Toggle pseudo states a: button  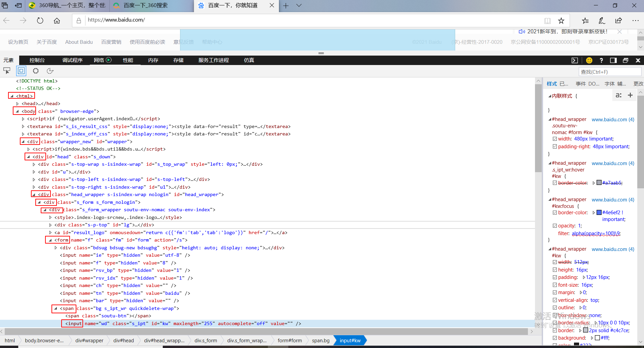click(x=618, y=95)
